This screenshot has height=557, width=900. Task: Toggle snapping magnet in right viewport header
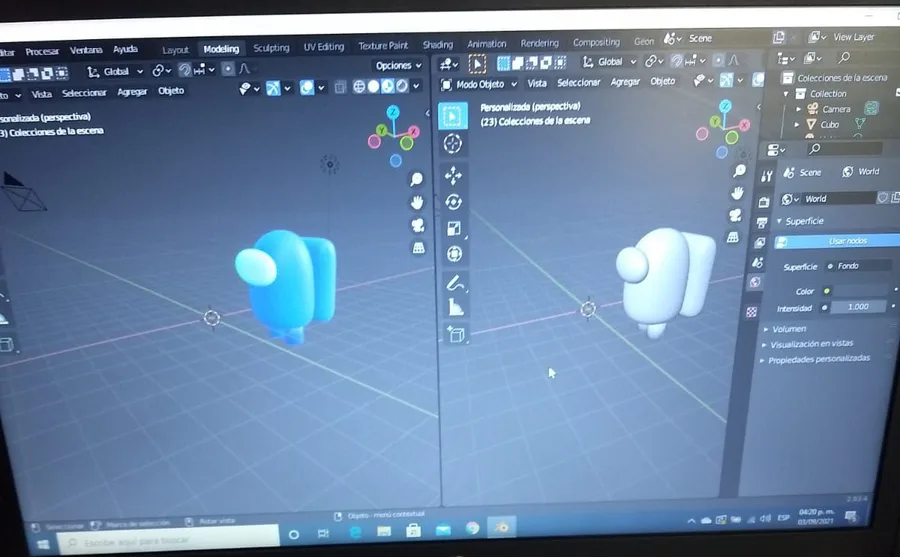(677, 60)
